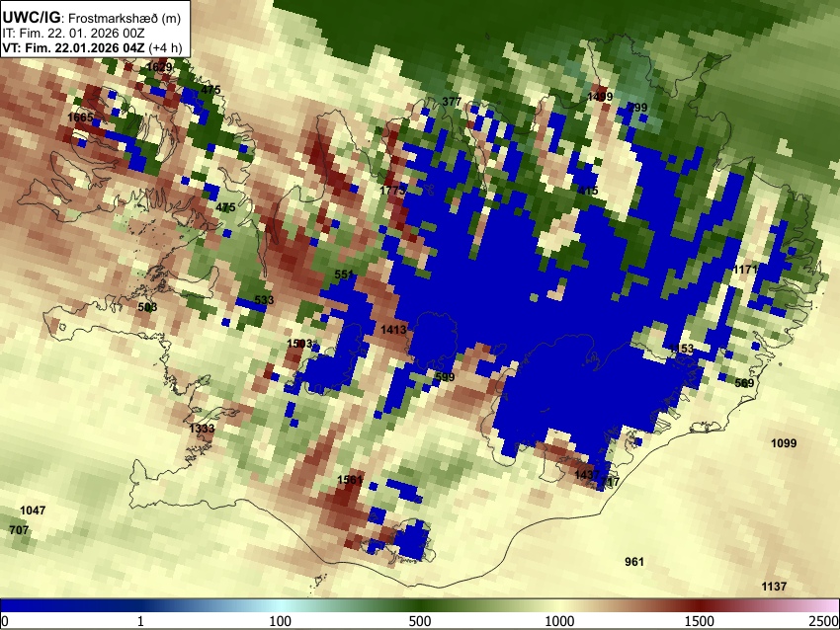Click the 1171 map value label
The width and height of the screenshot is (840, 630).
(745, 270)
